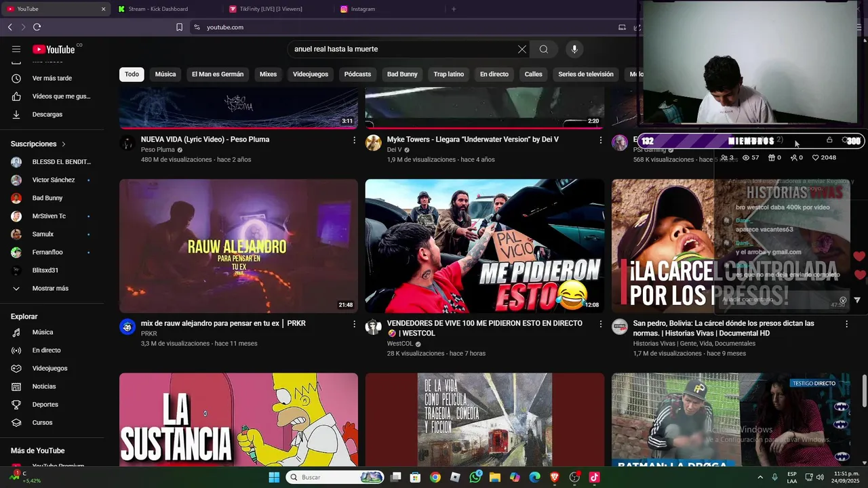This screenshot has width=868, height=488.
Task: Click the search magnifier button
Action: (544, 49)
